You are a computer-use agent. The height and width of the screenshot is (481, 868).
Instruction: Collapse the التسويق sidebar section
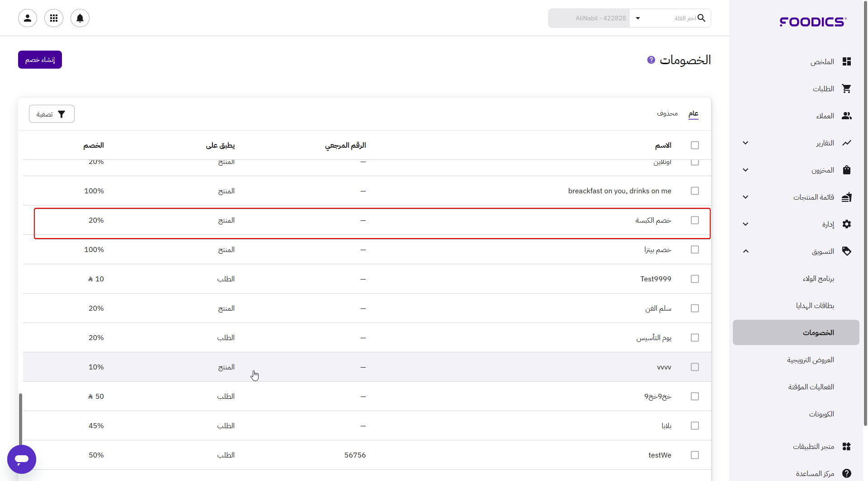coord(745,251)
